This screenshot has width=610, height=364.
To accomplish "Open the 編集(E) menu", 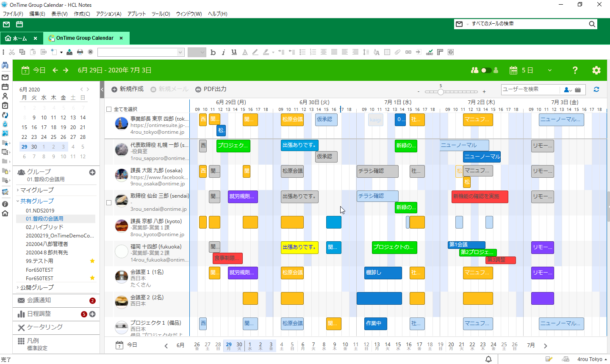I will pos(37,14).
